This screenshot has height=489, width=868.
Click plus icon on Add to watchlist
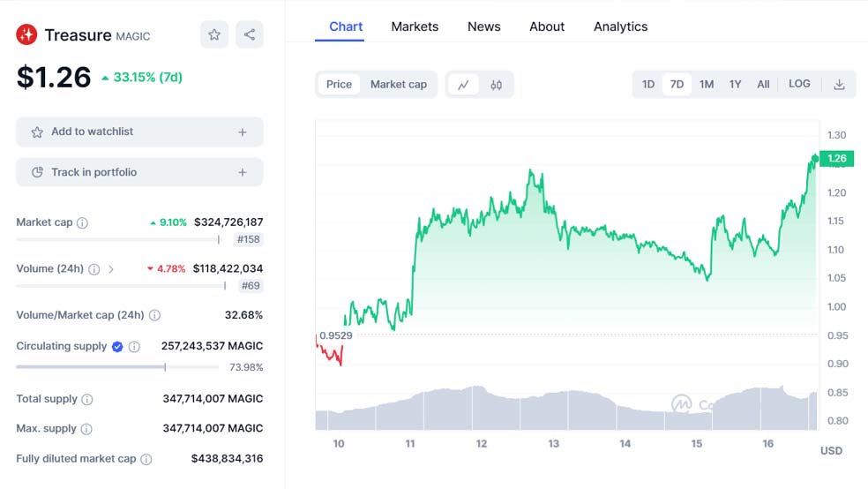point(243,132)
